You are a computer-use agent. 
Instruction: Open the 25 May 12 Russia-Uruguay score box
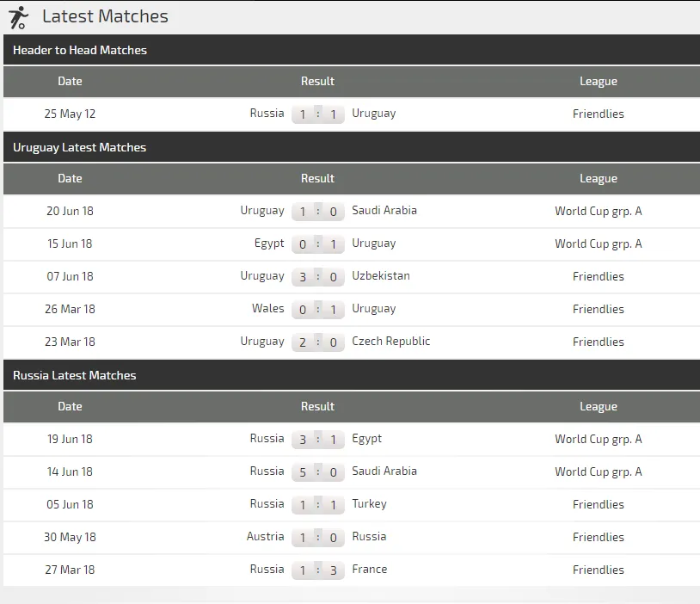317,114
